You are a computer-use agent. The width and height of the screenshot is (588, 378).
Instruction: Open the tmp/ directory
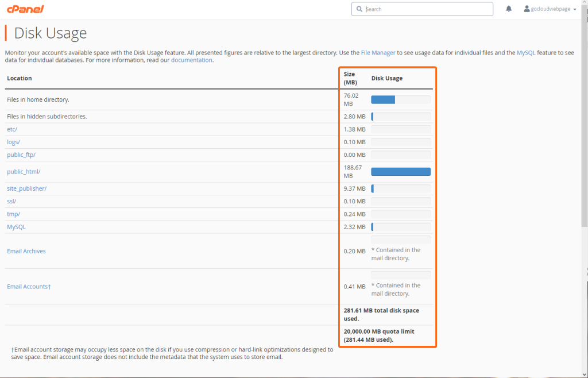click(13, 214)
